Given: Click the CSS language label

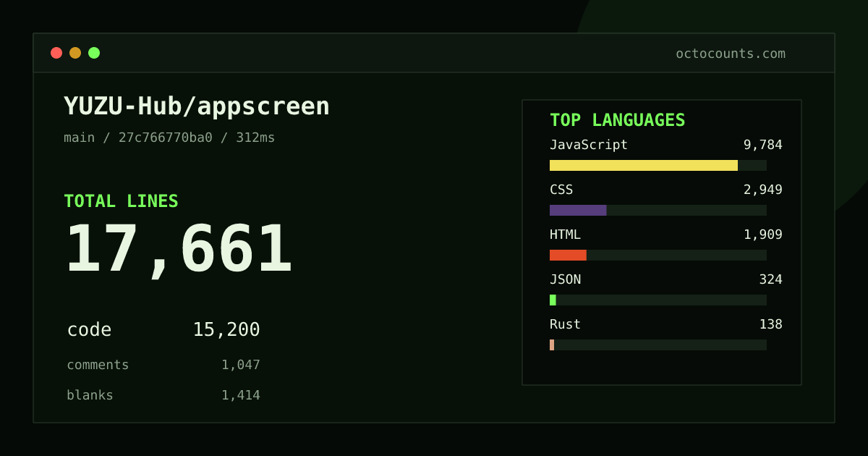Looking at the screenshot, I should 561,190.
